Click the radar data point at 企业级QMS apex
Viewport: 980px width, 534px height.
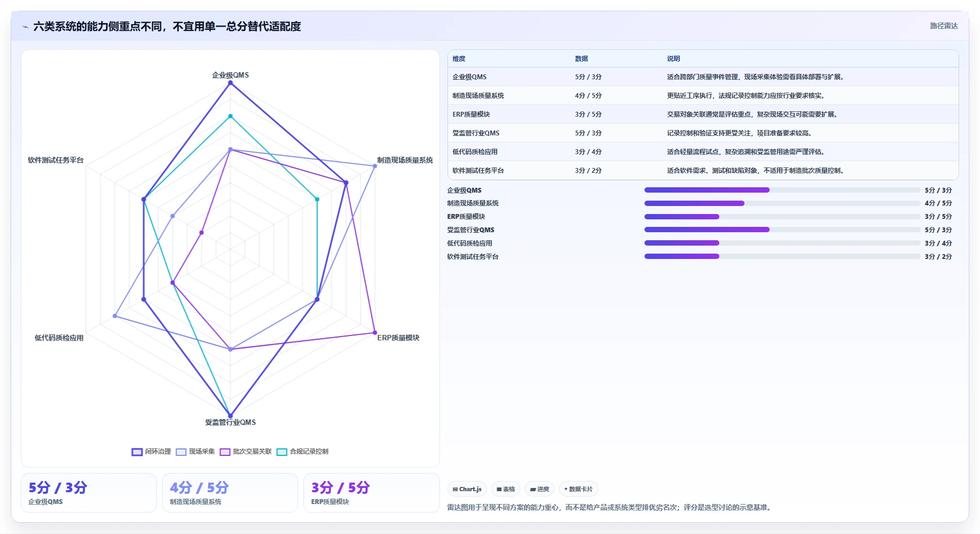231,83
